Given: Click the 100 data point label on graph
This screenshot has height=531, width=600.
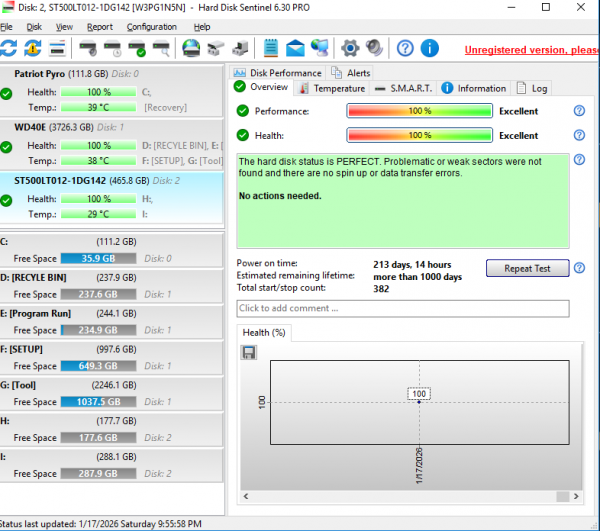Looking at the screenshot, I should tap(419, 394).
